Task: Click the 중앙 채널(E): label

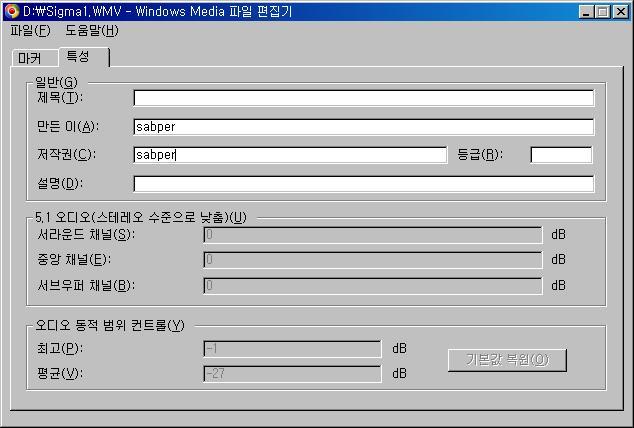Action: 74,259
